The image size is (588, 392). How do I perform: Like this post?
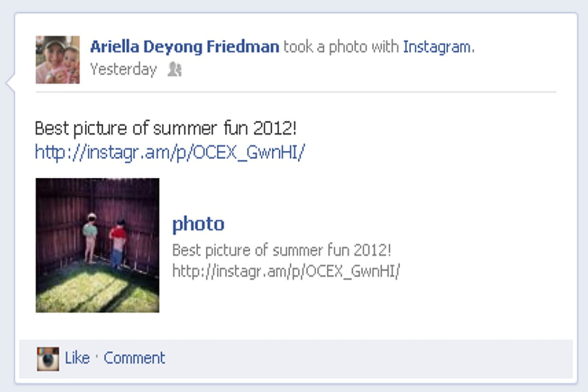(x=77, y=358)
